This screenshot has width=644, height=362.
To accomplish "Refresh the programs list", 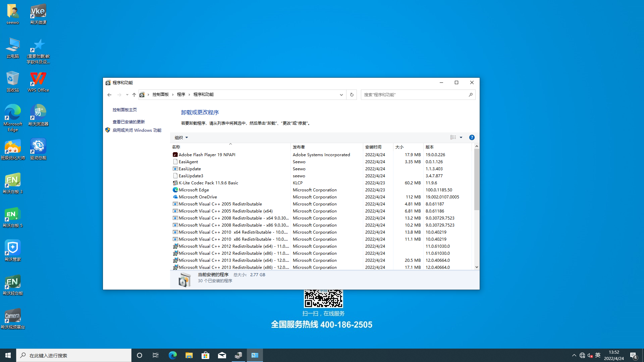I will point(352,95).
